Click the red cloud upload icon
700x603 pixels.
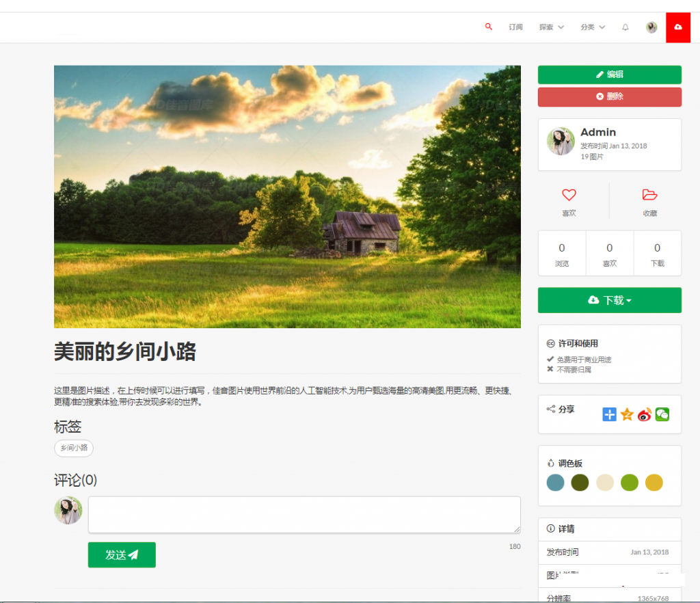tap(677, 27)
